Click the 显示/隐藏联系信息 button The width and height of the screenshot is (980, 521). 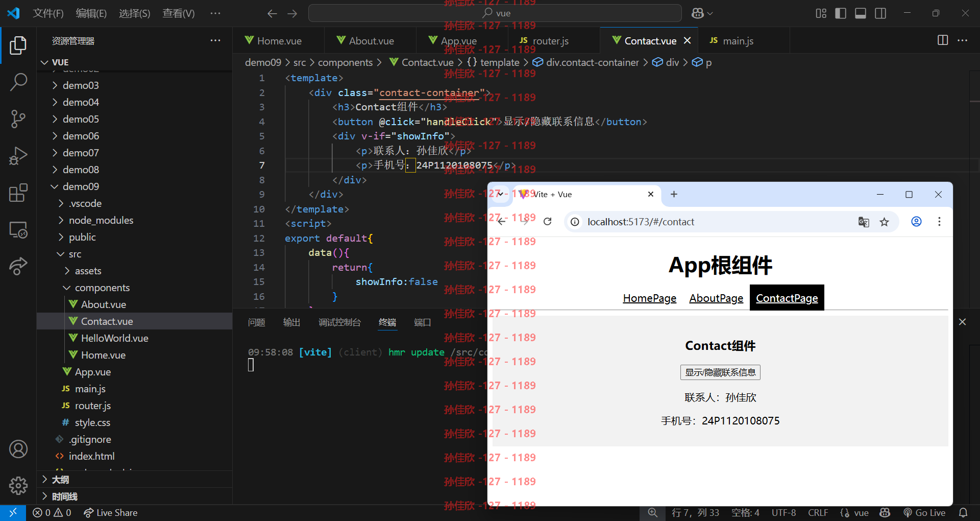(x=720, y=372)
